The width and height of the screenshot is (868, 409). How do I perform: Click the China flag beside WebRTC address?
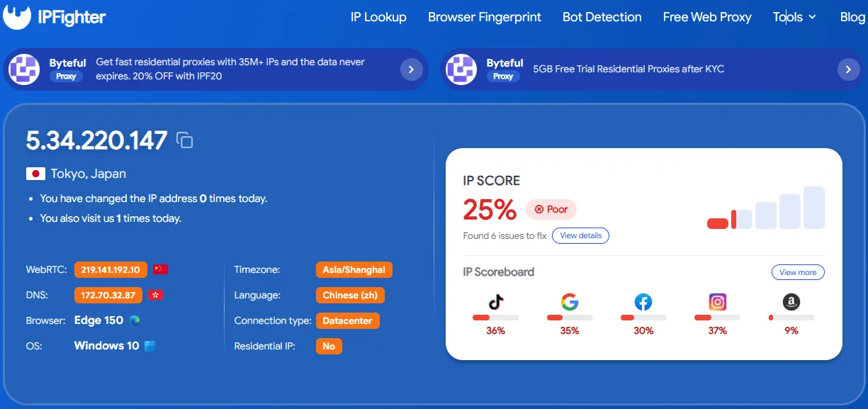tap(160, 269)
